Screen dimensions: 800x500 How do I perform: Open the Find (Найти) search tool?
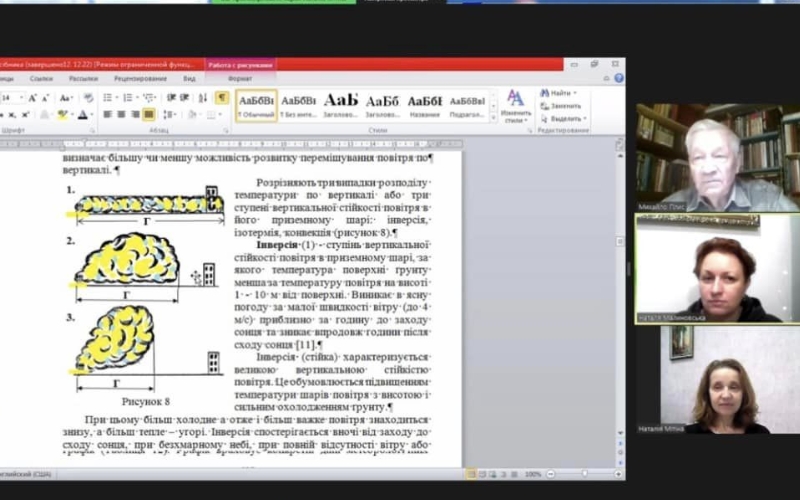coord(558,93)
